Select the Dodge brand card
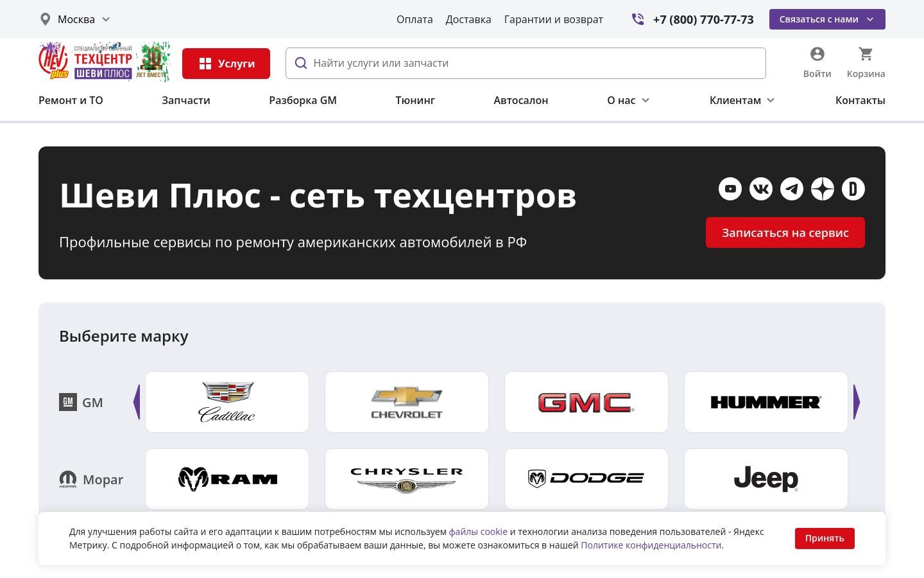This screenshot has width=924, height=578. [x=586, y=479]
